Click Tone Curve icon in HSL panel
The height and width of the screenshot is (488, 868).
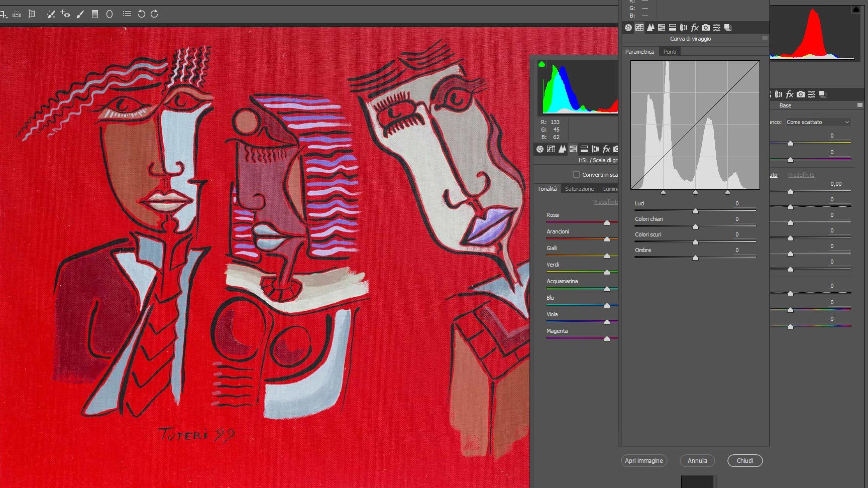coord(551,149)
